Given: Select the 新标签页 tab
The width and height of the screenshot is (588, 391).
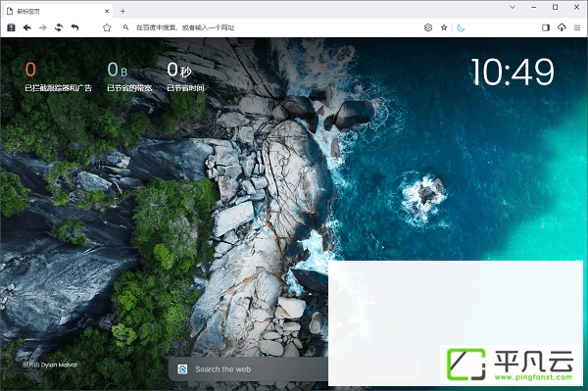Looking at the screenshot, I should [x=58, y=11].
